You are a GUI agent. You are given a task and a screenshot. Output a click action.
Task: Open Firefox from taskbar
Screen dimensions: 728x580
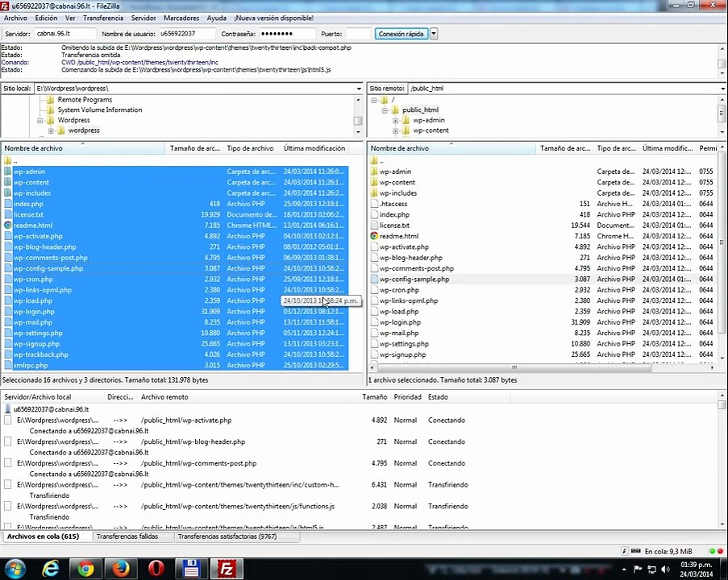click(x=121, y=569)
